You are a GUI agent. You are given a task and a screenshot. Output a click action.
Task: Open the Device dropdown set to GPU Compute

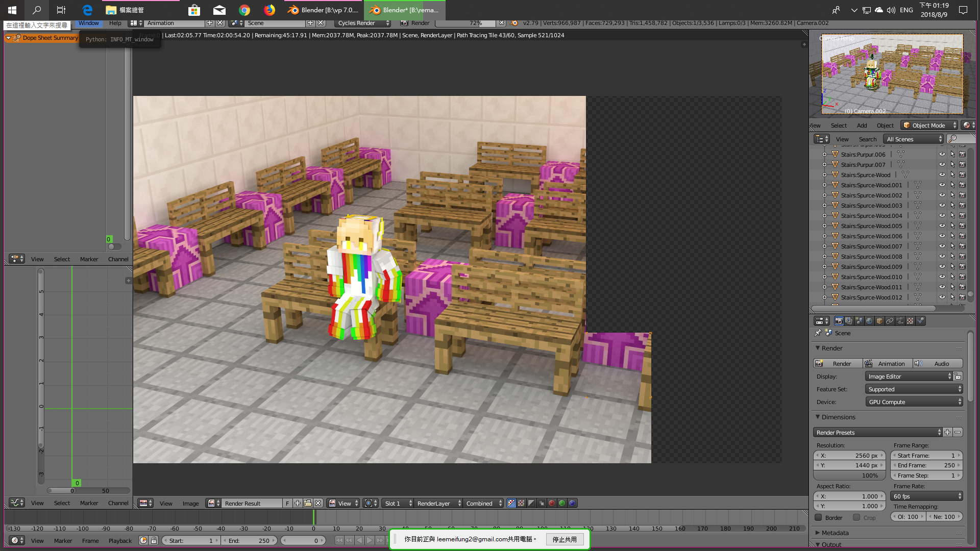(x=914, y=402)
